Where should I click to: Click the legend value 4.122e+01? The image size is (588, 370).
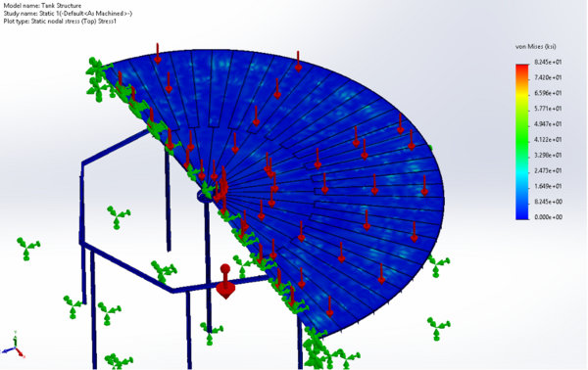click(548, 140)
